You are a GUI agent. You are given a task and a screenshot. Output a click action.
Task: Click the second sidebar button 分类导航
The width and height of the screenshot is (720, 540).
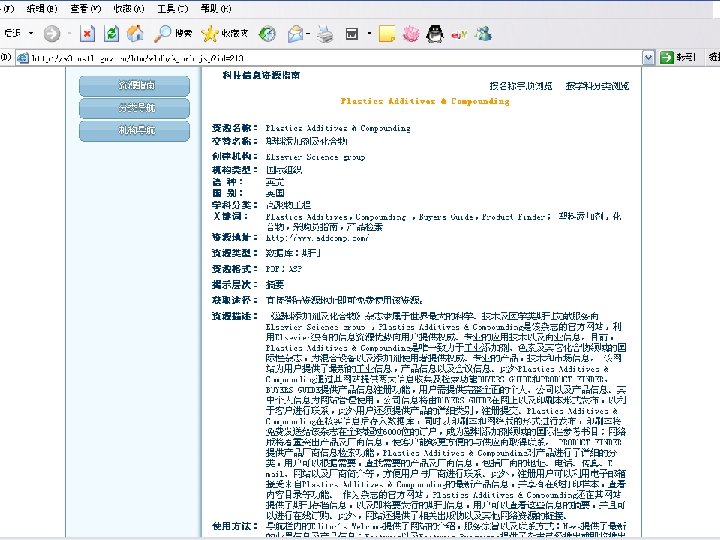pos(134,108)
